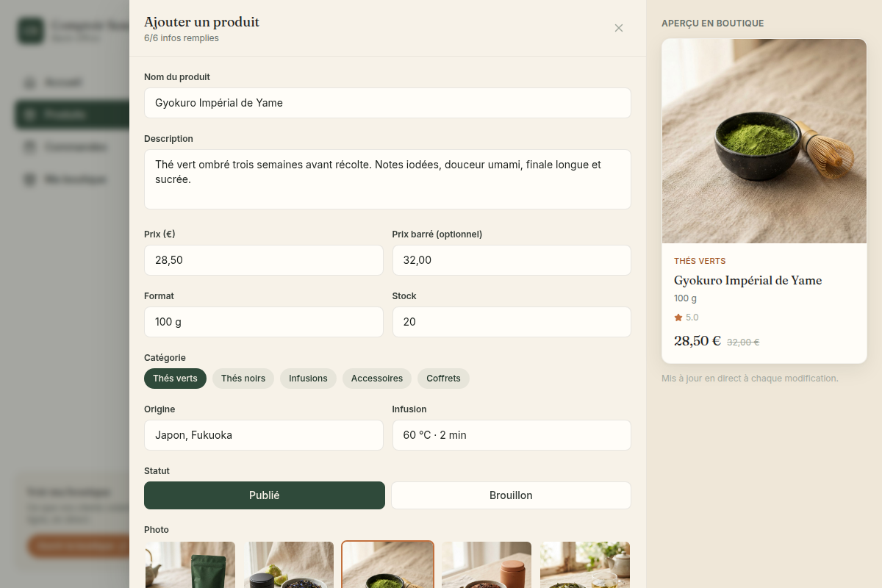This screenshot has height=588, width=882.
Task: Edit the Prix barré field
Action: click(512, 260)
